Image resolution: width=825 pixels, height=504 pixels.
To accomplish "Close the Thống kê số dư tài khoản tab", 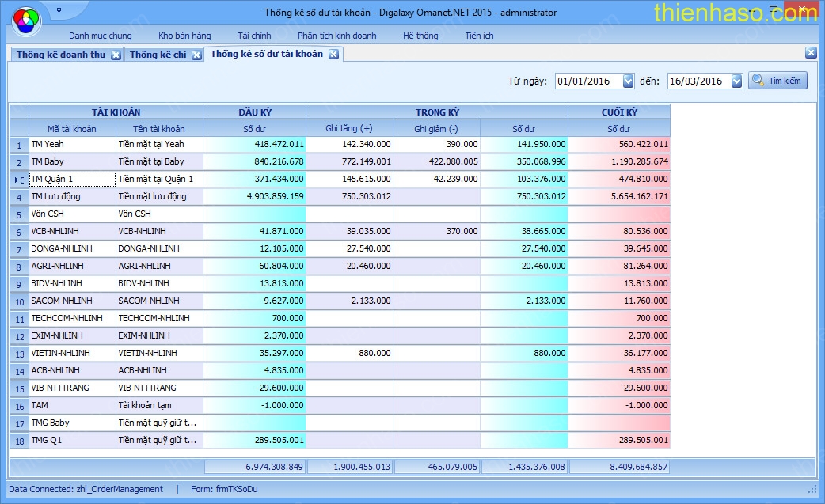I will [x=333, y=54].
